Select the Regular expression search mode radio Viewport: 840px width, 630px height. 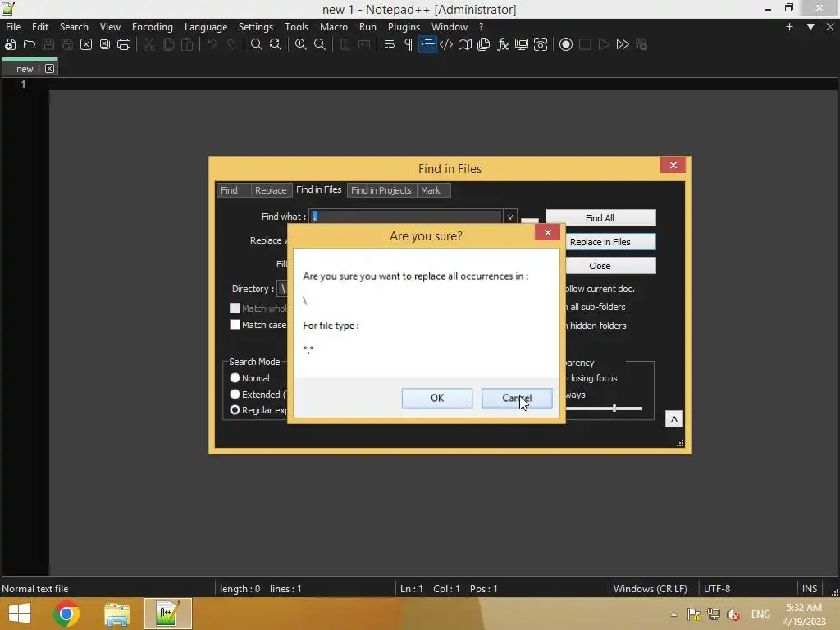235,410
